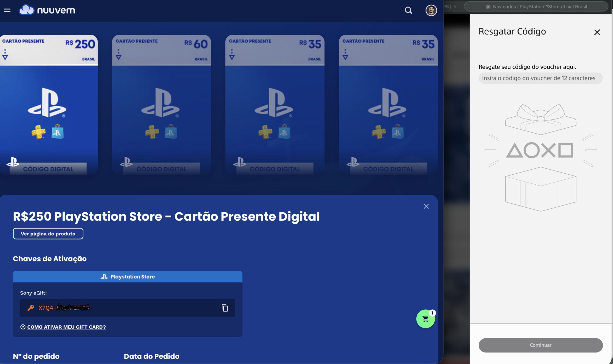Switch to Novidades PlayStation Store browser tab
613x364 pixels.
tap(536, 7)
